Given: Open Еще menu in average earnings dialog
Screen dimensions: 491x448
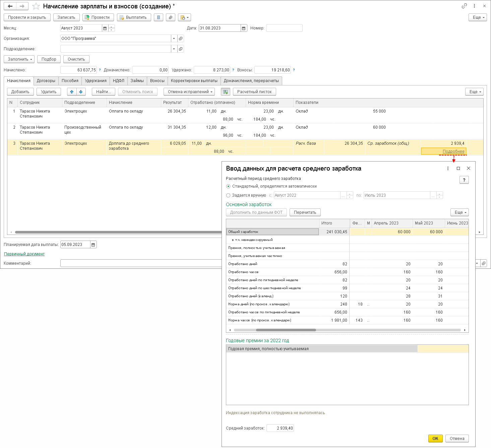Looking at the screenshot, I should tap(459, 212).
